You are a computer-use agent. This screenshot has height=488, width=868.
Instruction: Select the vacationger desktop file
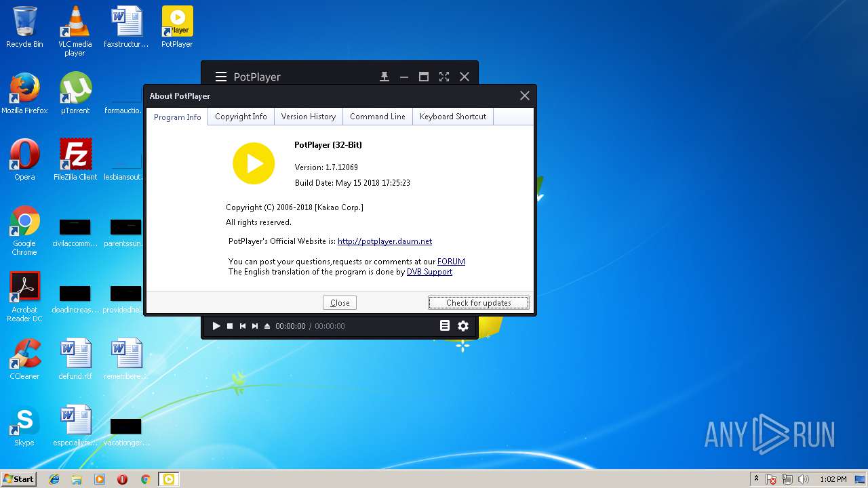point(126,431)
